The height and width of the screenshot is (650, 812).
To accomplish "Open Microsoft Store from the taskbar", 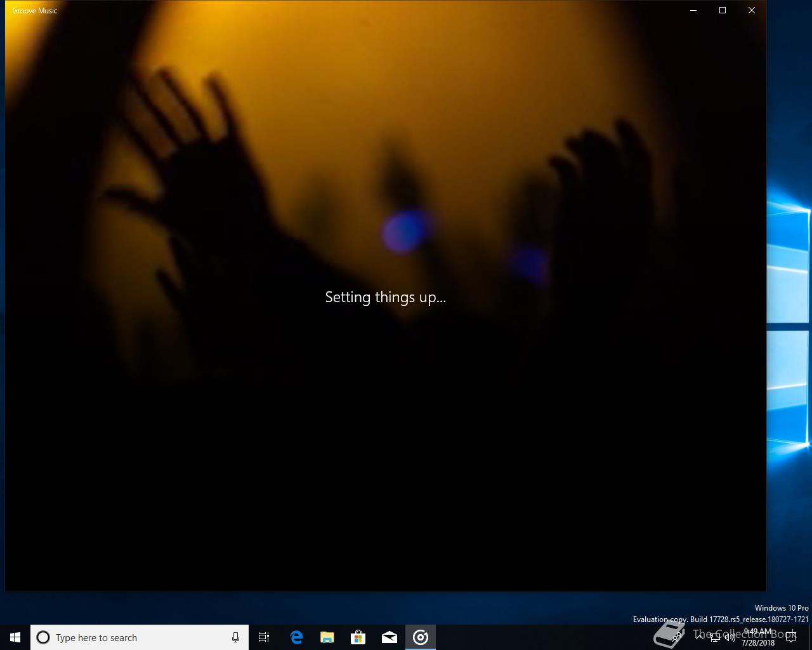I will pos(358,637).
